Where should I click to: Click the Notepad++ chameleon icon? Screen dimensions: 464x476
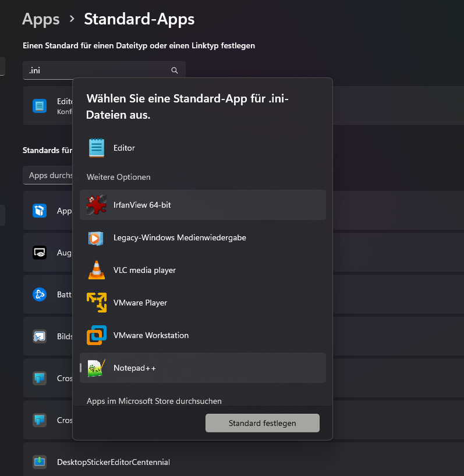click(97, 368)
